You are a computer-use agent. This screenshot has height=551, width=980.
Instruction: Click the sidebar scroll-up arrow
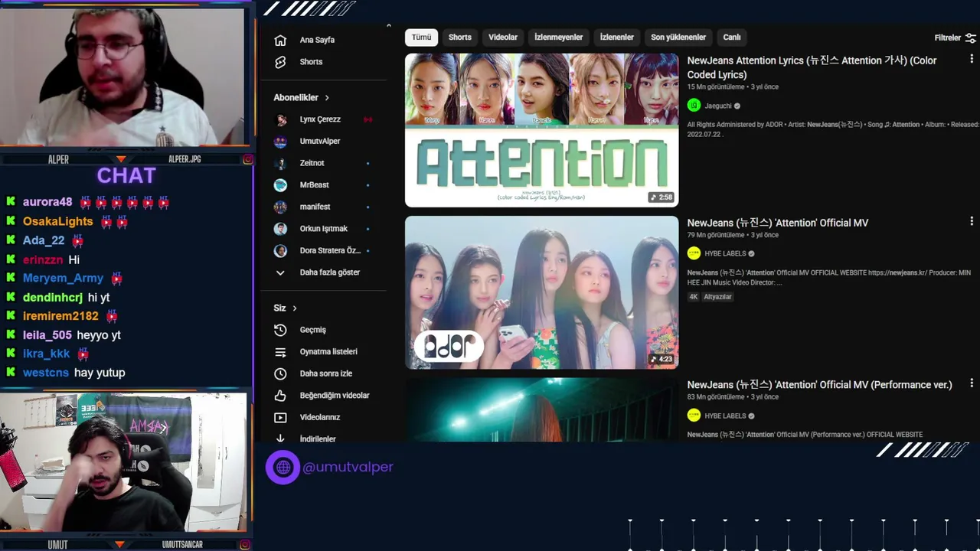pyautogui.click(x=388, y=26)
